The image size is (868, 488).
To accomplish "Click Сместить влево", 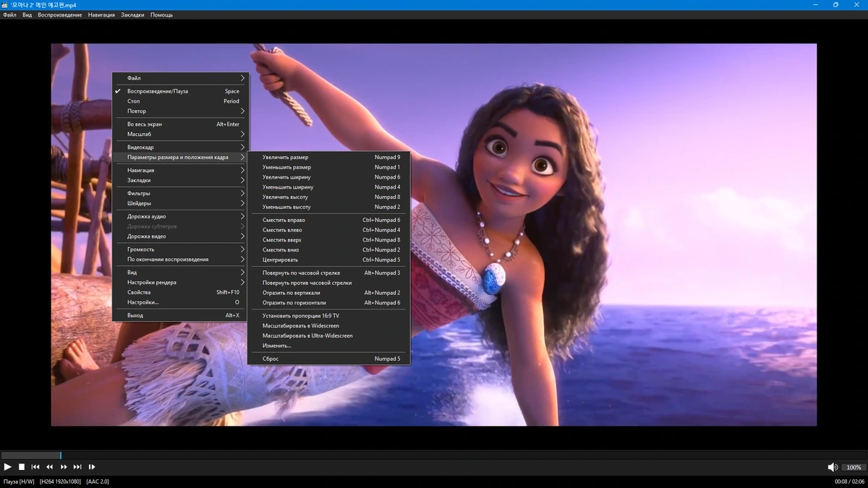I will click(329, 230).
